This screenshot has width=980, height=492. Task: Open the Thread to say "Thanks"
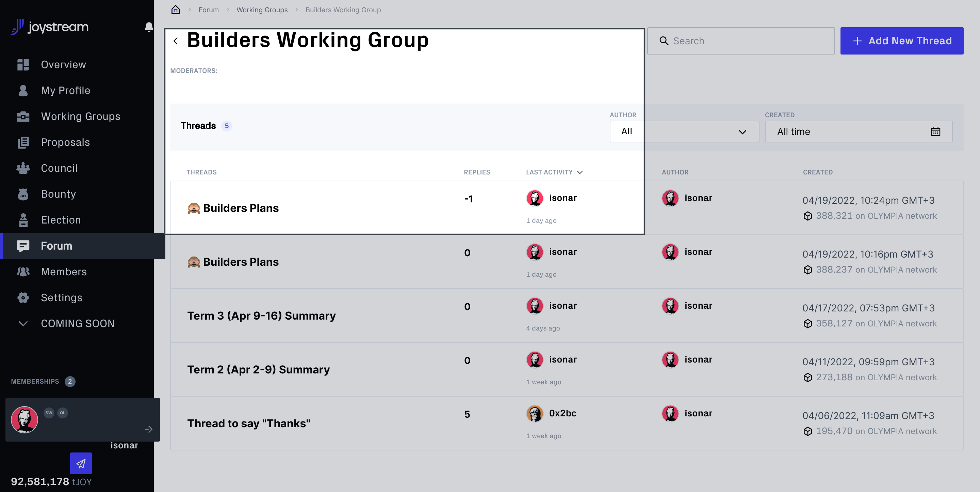coord(248,424)
